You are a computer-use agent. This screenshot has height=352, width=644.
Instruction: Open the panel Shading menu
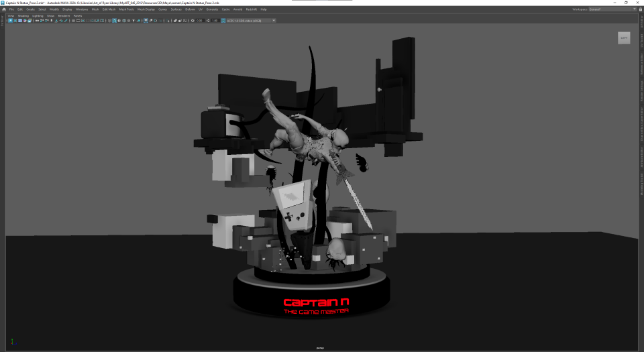coord(23,15)
